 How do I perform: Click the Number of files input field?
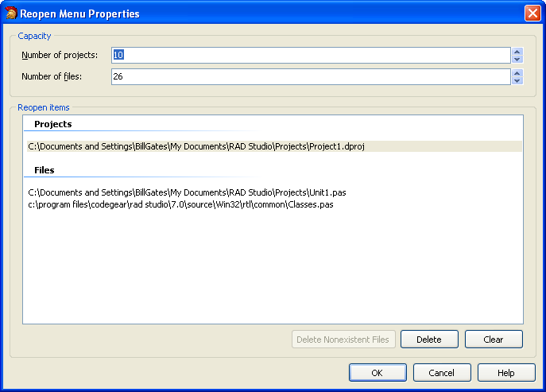(x=310, y=76)
